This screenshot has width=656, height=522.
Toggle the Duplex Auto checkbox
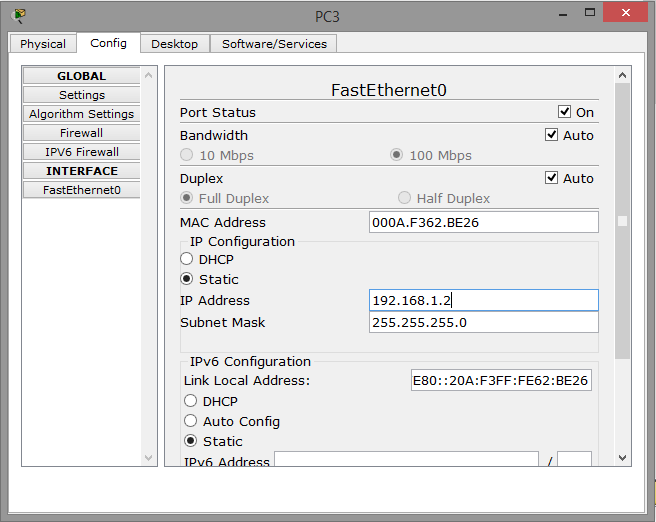coord(551,178)
